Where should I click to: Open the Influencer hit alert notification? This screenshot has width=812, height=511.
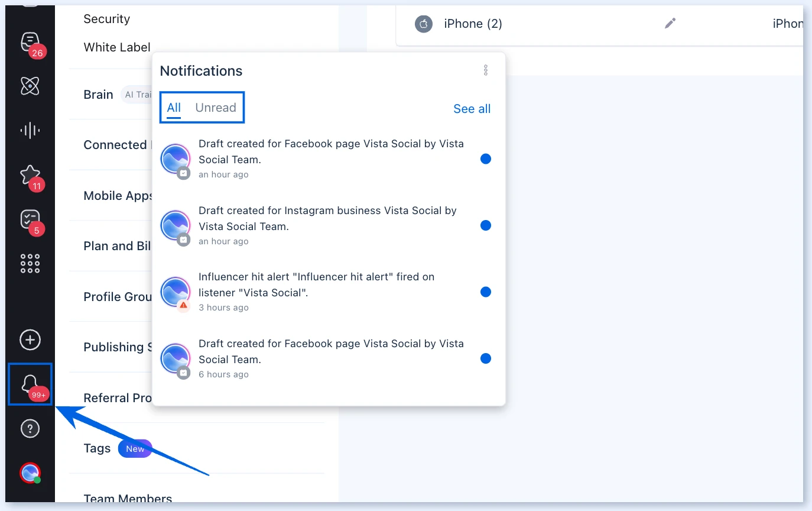(329, 292)
